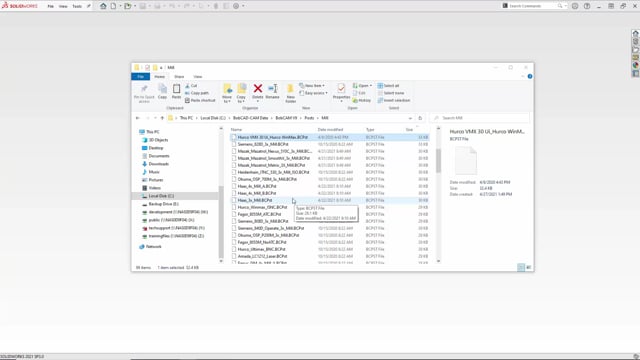
Task: Open the Copy to dropdown
Action: tap(241, 93)
